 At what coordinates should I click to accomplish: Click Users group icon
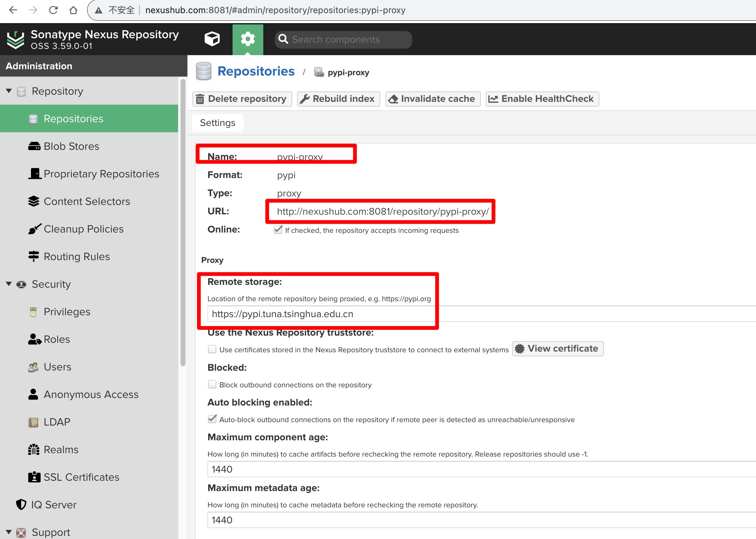[33, 367]
